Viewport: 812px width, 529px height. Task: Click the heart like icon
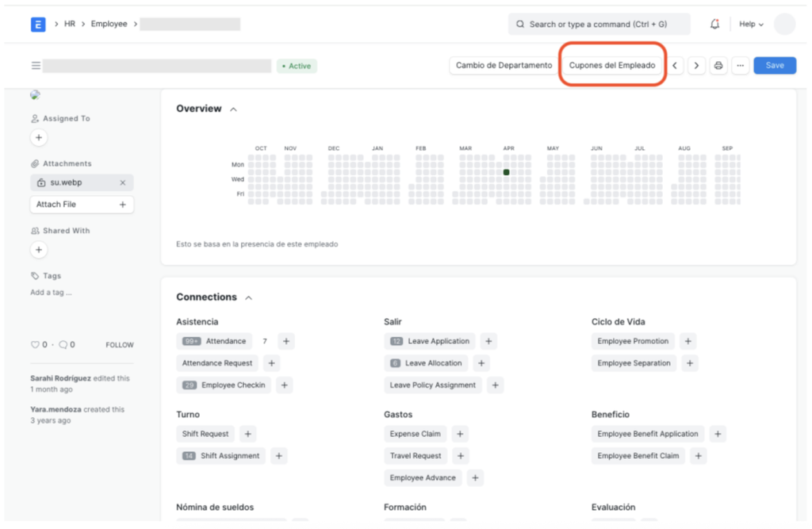coord(34,345)
